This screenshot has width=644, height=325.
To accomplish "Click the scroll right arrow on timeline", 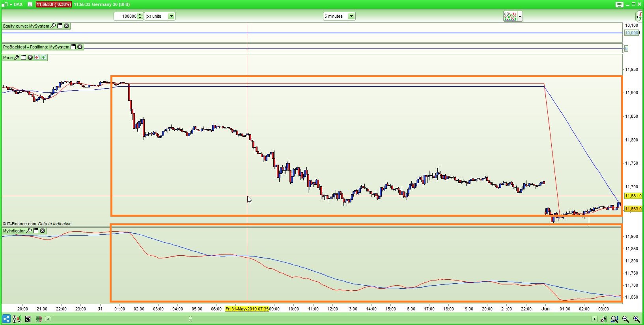I will 595,319.
